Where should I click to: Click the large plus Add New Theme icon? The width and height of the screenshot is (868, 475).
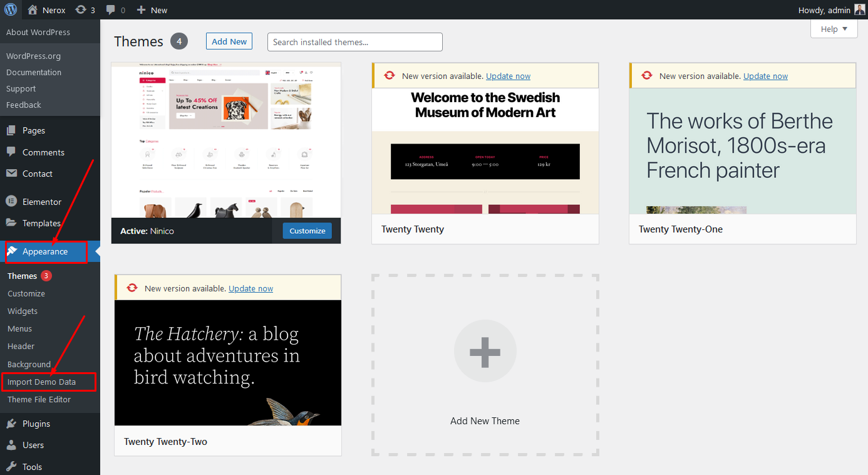pyautogui.click(x=485, y=351)
